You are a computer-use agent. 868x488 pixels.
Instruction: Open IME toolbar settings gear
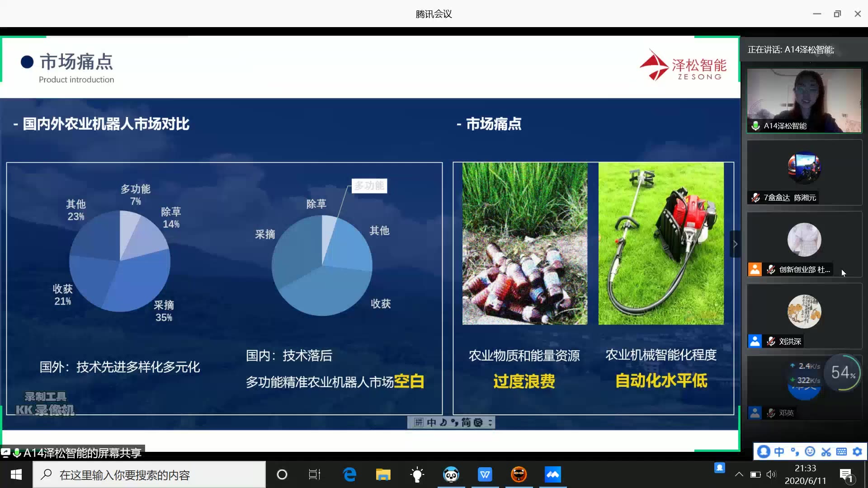click(x=857, y=451)
